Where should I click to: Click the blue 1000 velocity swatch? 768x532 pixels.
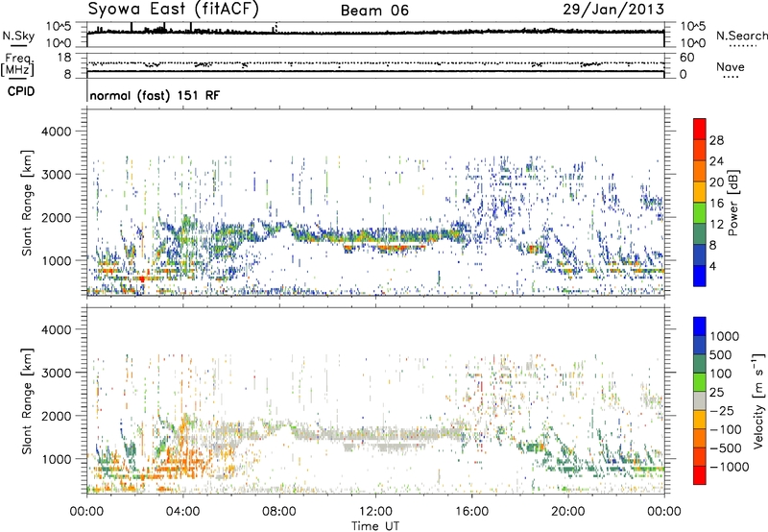(700, 326)
